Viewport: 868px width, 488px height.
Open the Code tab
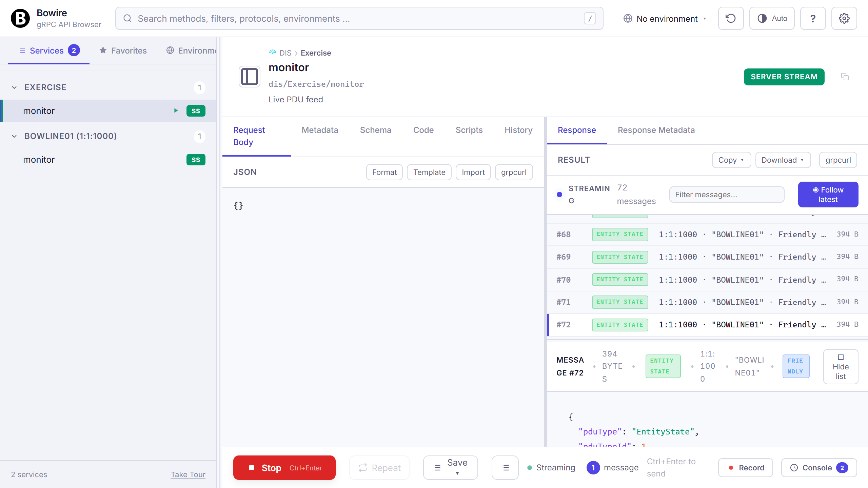[423, 130]
